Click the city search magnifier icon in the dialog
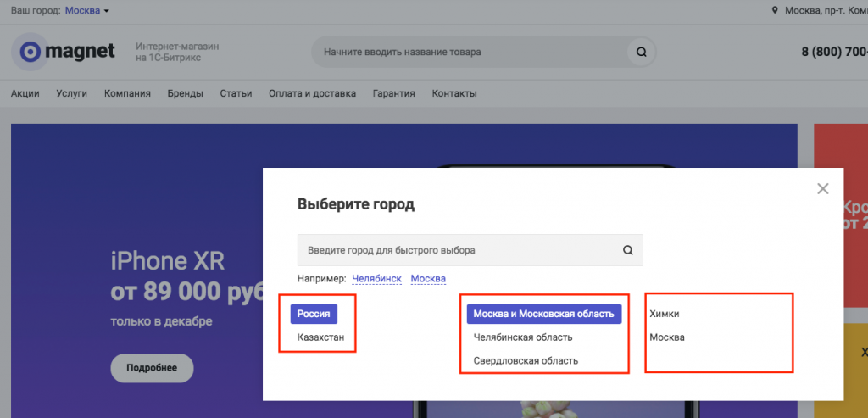The height and width of the screenshot is (418, 868). [x=628, y=250]
